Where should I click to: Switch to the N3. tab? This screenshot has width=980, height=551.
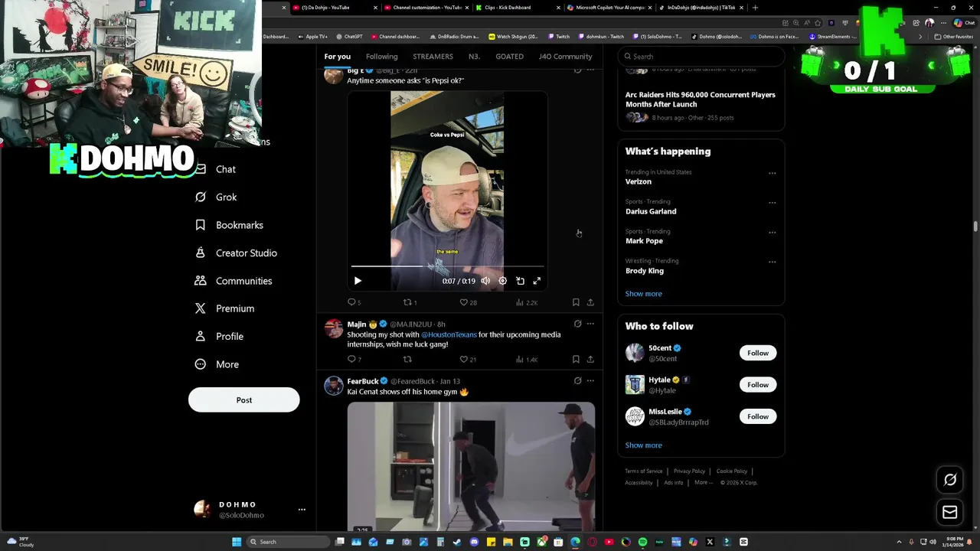click(x=474, y=56)
